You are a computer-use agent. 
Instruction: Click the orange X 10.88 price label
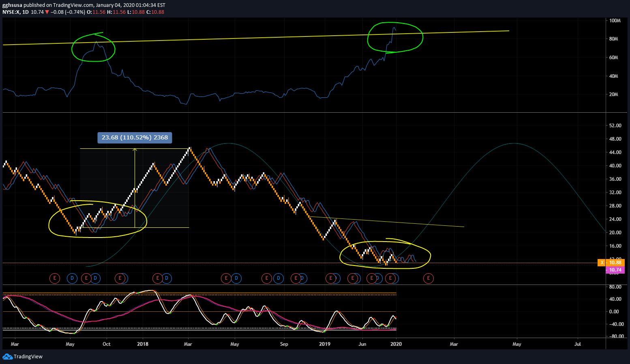click(x=611, y=263)
